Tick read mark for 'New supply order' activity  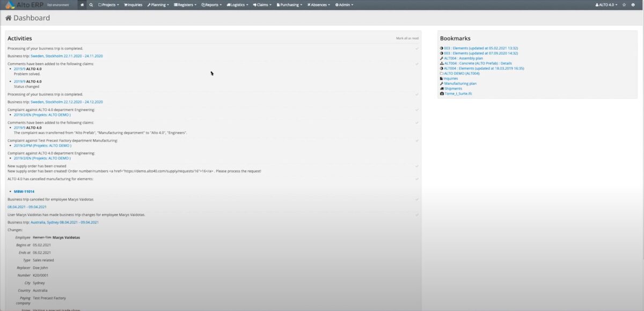tap(416, 166)
